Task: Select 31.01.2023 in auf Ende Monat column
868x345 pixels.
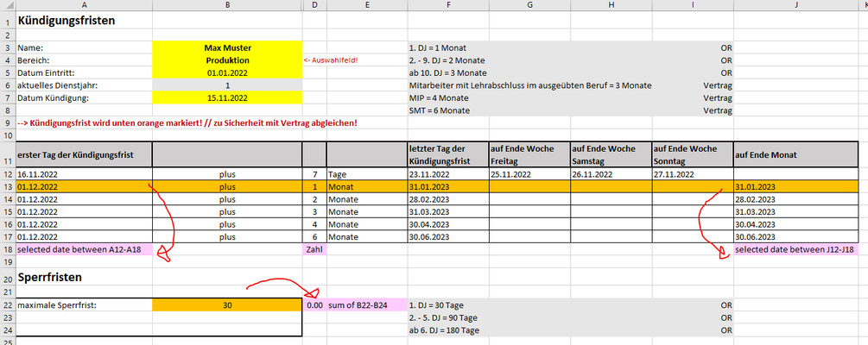Action: point(795,186)
